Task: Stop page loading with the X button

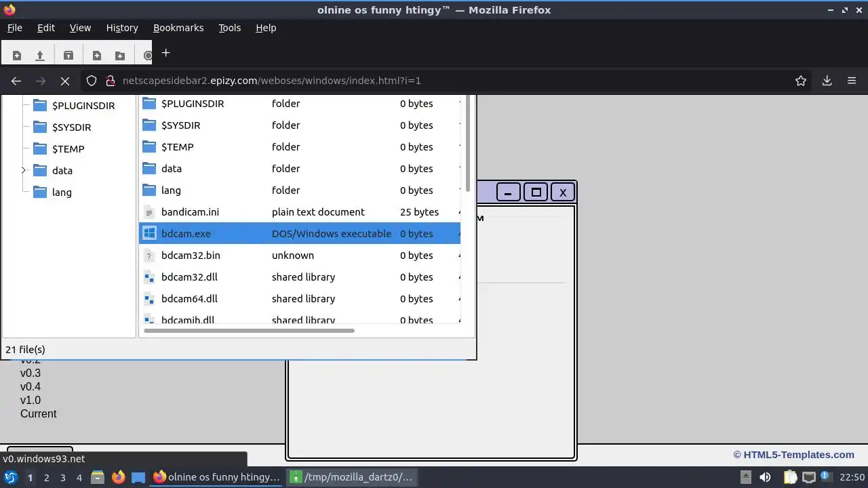Action: tap(65, 81)
